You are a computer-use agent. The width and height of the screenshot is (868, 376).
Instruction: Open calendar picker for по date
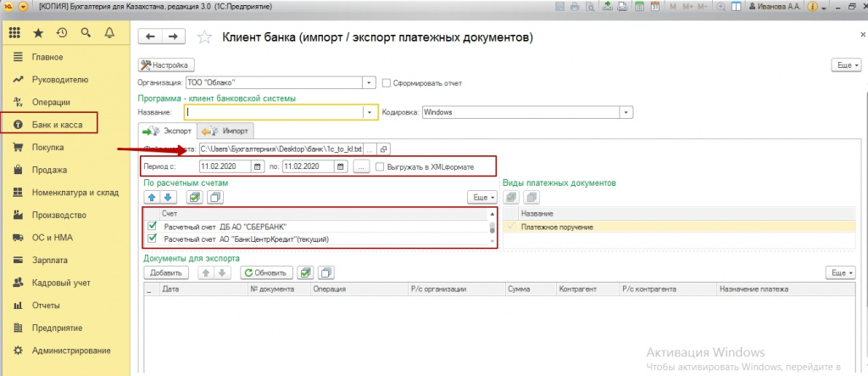[341, 166]
